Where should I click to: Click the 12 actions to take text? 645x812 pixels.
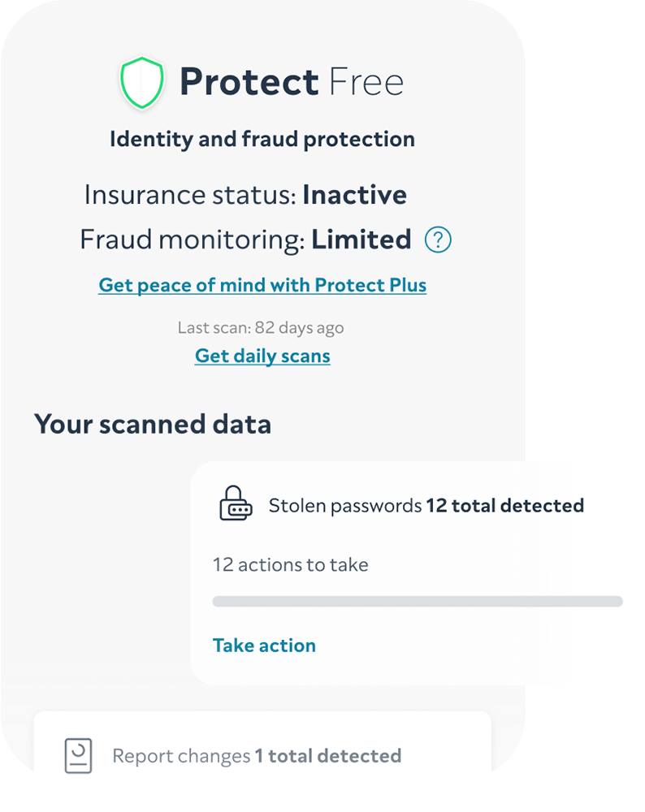tap(290, 564)
